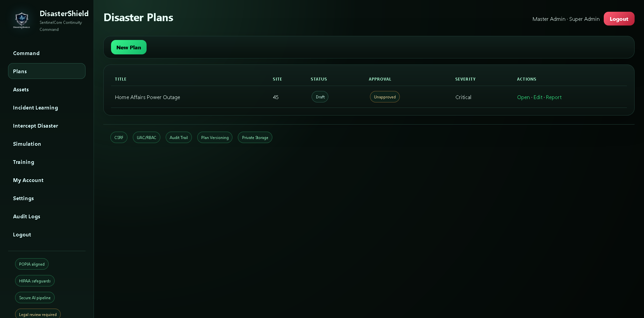Viewport: 644px width, 318px height.
Task: Click the CSRF tag chip
Action: (x=119, y=137)
